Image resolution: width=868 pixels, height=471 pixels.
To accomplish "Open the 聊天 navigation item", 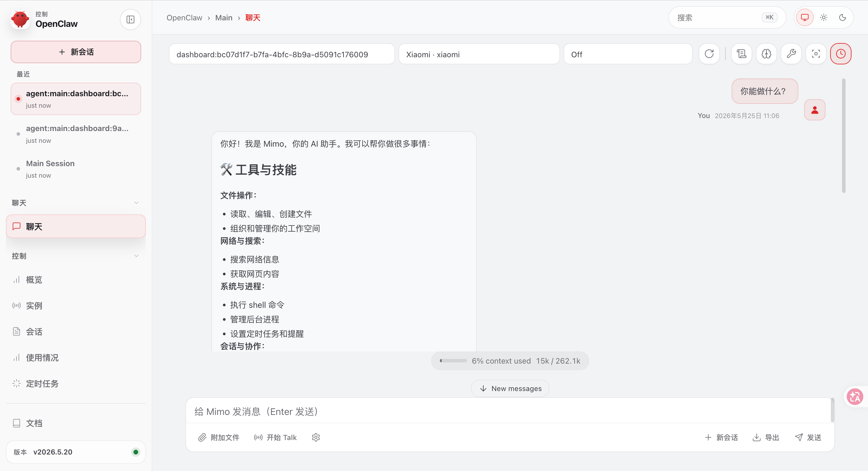I will tap(76, 226).
